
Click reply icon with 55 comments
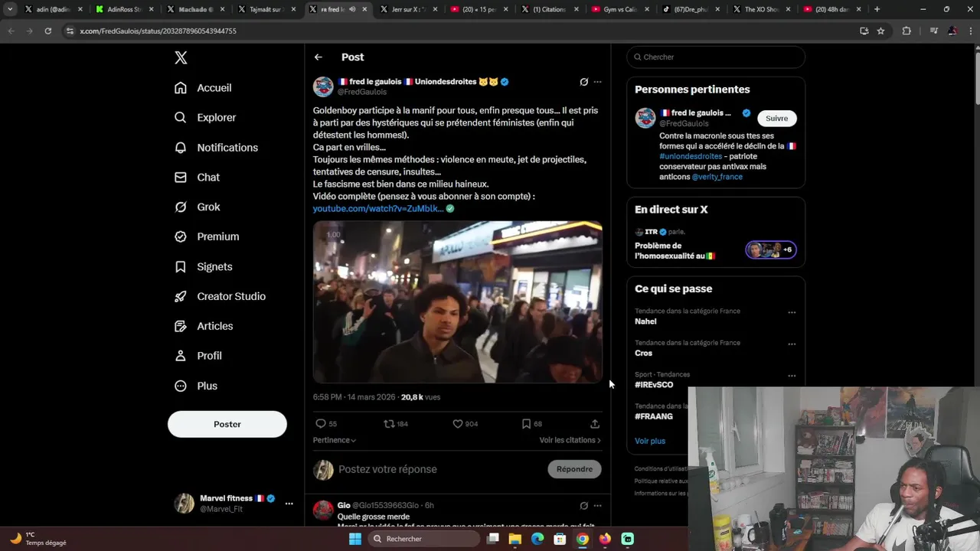click(x=321, y=424)
